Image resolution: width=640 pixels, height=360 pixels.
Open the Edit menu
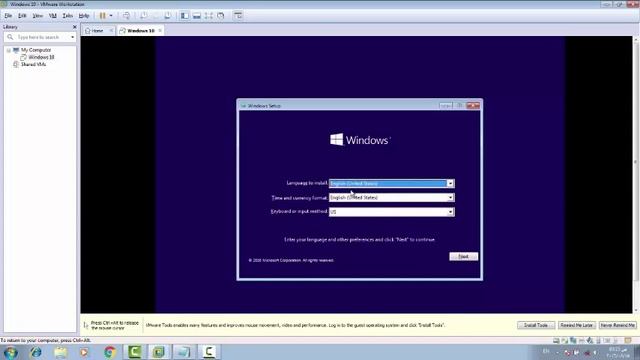[22, 16]
